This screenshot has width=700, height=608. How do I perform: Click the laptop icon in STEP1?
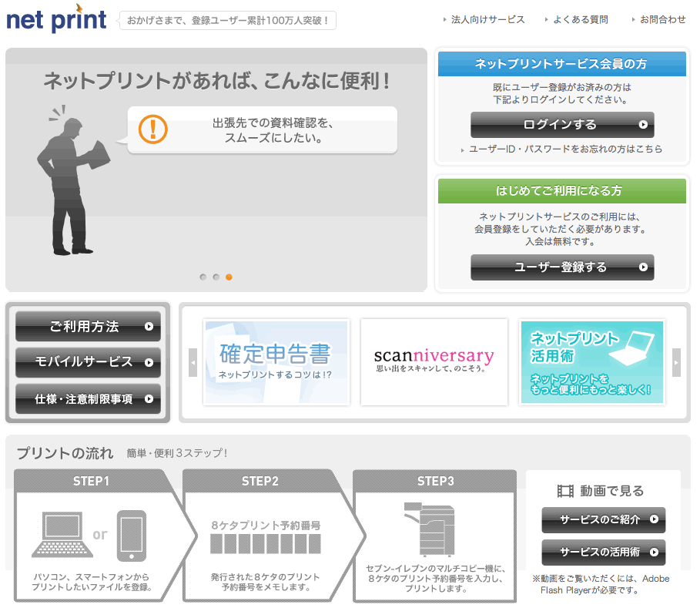(x=62, y=535)
